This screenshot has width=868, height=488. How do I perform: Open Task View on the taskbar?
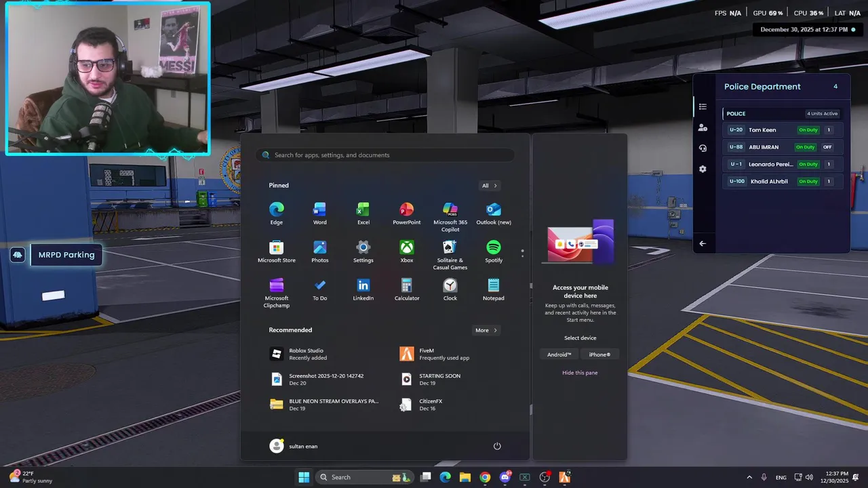point(425,477)
